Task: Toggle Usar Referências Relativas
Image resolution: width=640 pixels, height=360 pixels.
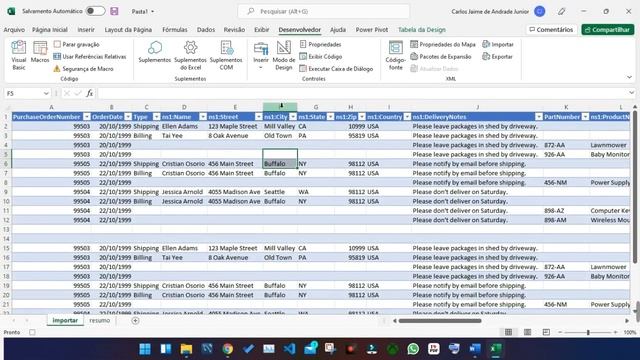Action: (x=90, y=56)
